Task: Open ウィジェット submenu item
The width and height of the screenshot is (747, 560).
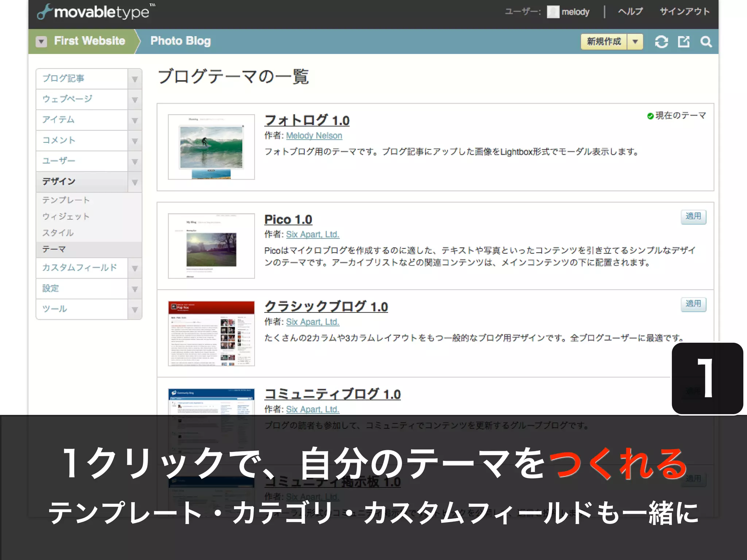Action: pos(66,216)
